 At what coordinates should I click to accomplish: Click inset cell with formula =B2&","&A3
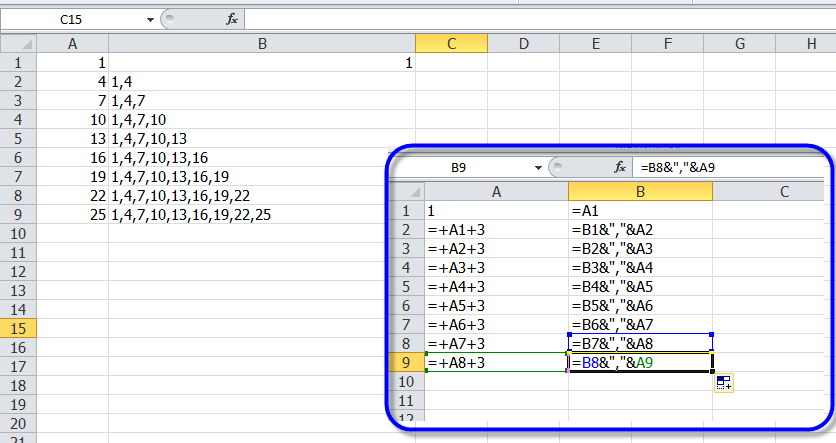point(640,248)
